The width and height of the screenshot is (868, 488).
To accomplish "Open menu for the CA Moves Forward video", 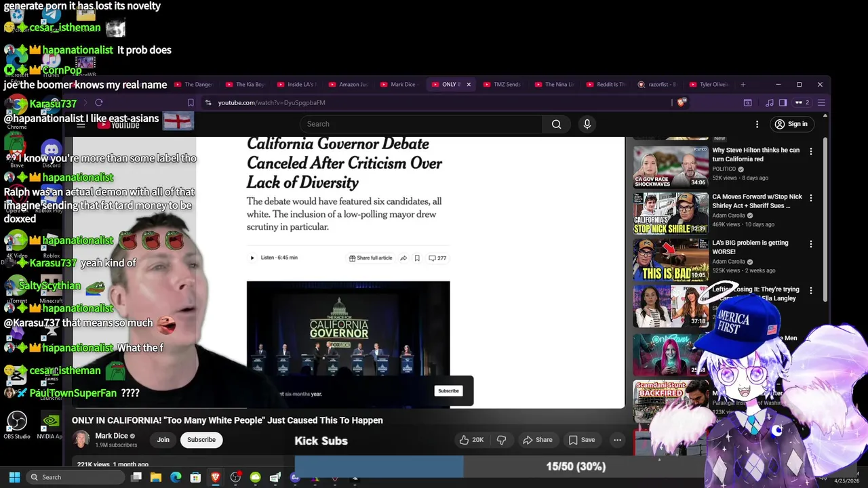I will 810,198.
